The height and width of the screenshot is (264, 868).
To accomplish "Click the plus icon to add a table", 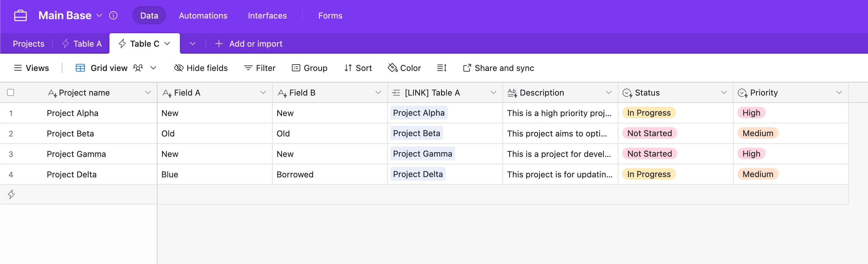I will click(x=219, y=44).
